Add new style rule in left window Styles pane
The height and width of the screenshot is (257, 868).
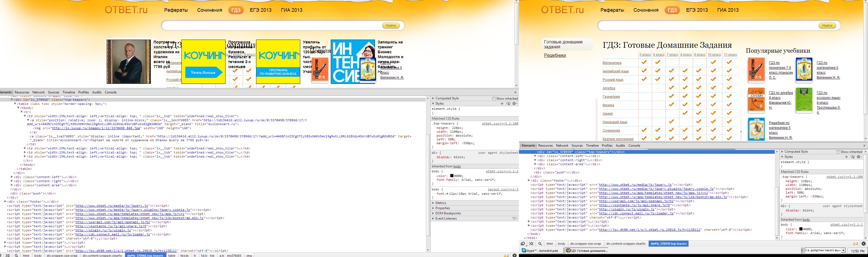[x=502, y=104]
